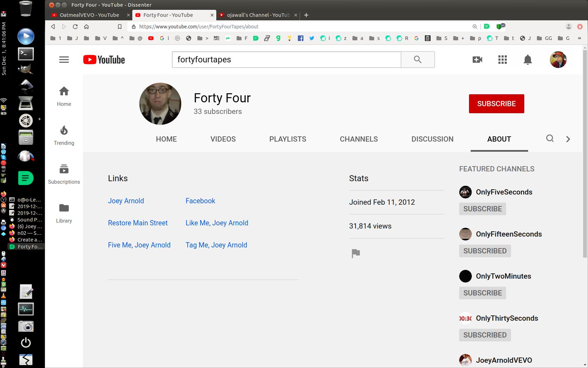Image resolution: width=588 pixels, height=368 pixels.
Task: Open the Restore Main Street link
Action: coord(138,223)
